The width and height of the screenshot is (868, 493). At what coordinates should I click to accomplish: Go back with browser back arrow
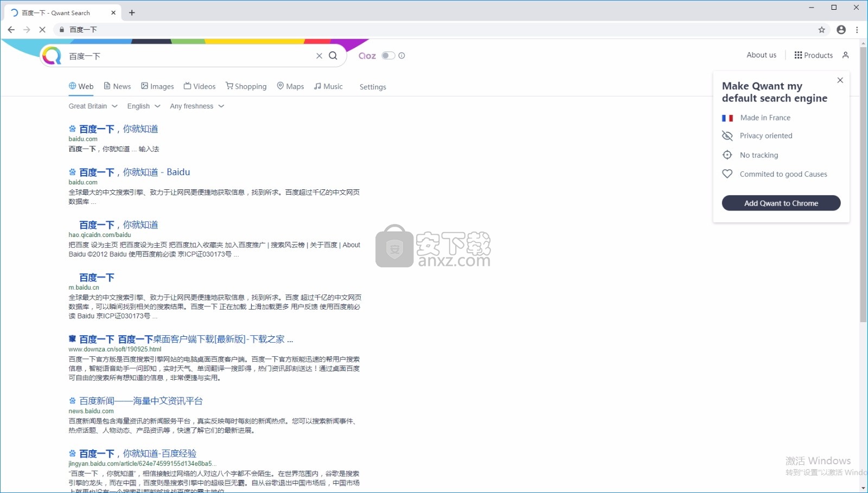(11, 30)
